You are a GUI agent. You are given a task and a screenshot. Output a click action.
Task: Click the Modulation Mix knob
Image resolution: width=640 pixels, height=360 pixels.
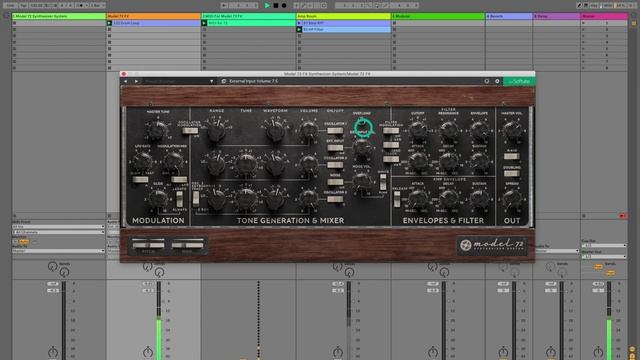[173, 161]
